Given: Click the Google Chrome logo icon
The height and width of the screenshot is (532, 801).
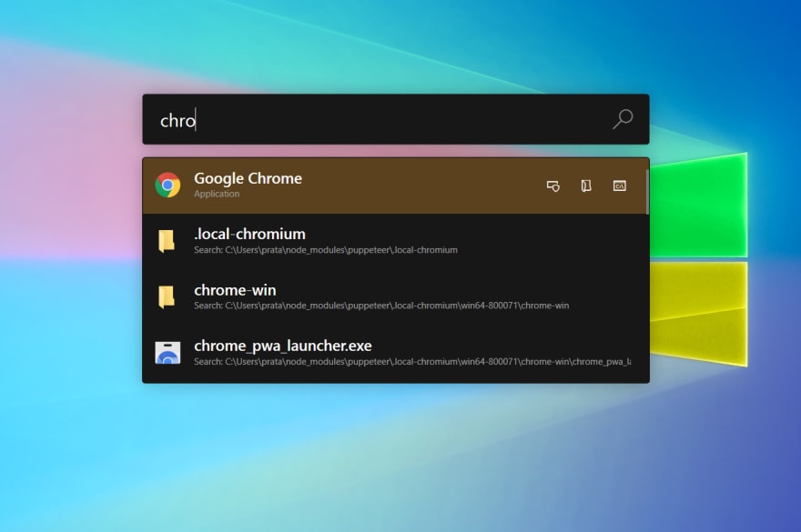Looking at the screenshot, I should [167, 185].
